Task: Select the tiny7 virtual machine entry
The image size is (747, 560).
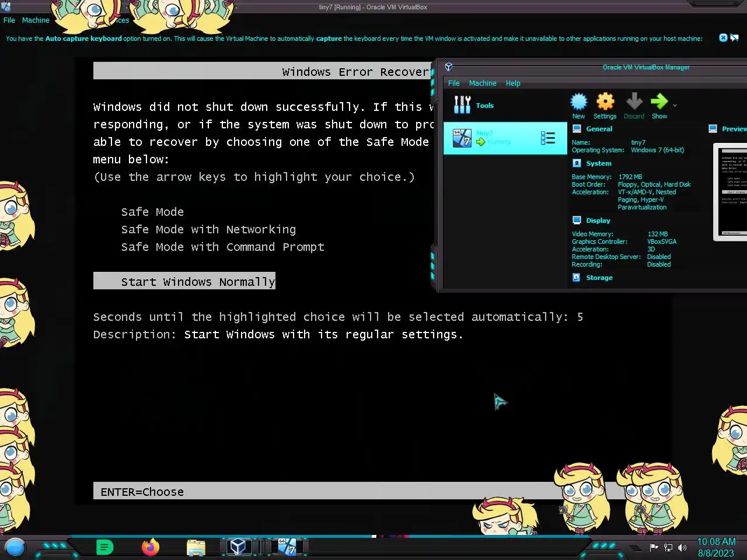Action: tap(505, 138)
